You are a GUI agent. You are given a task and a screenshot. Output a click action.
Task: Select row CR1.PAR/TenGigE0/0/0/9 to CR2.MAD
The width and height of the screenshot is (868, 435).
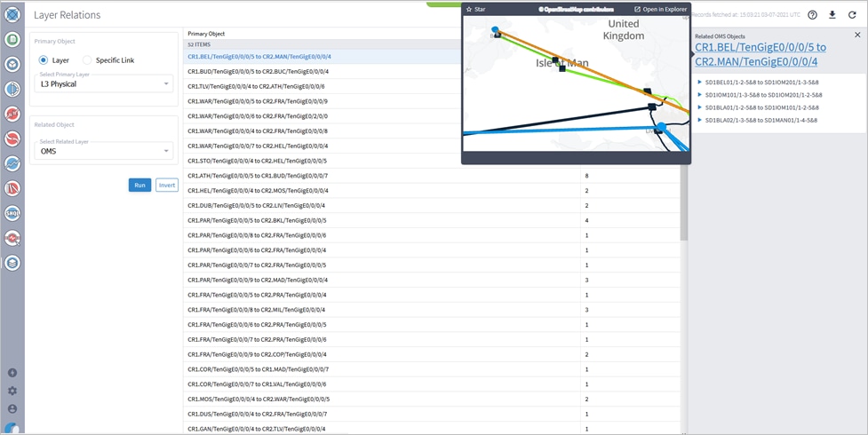click(x=432, y=280)
